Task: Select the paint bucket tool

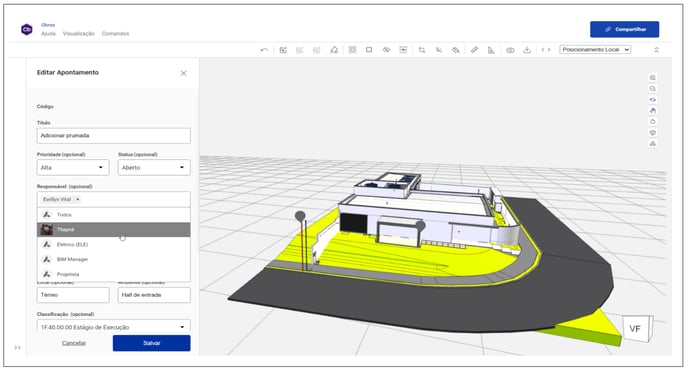Action: (456, 50)
